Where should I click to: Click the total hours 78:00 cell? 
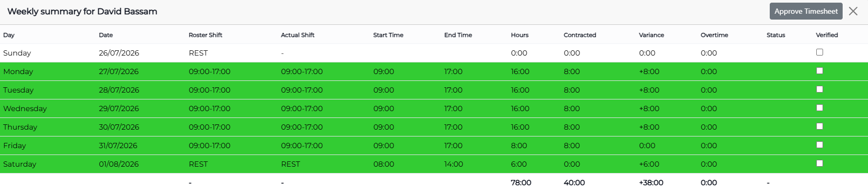[x=521, y=183]
